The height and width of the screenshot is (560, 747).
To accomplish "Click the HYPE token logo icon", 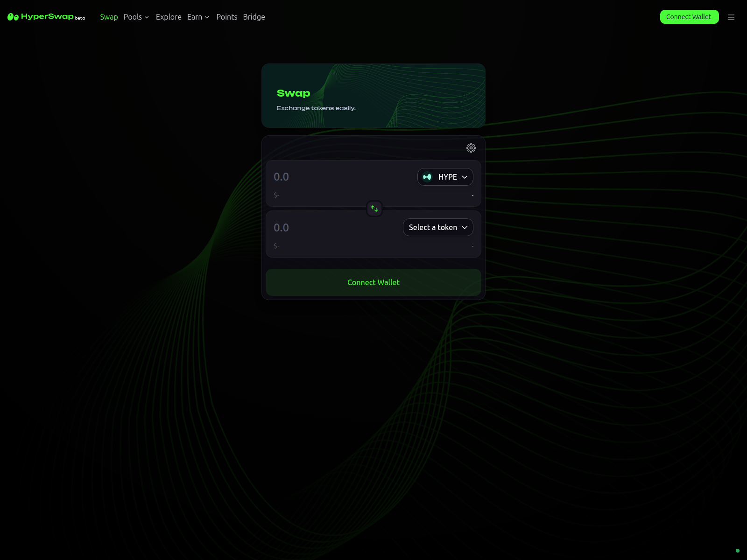I will point(427,177).
